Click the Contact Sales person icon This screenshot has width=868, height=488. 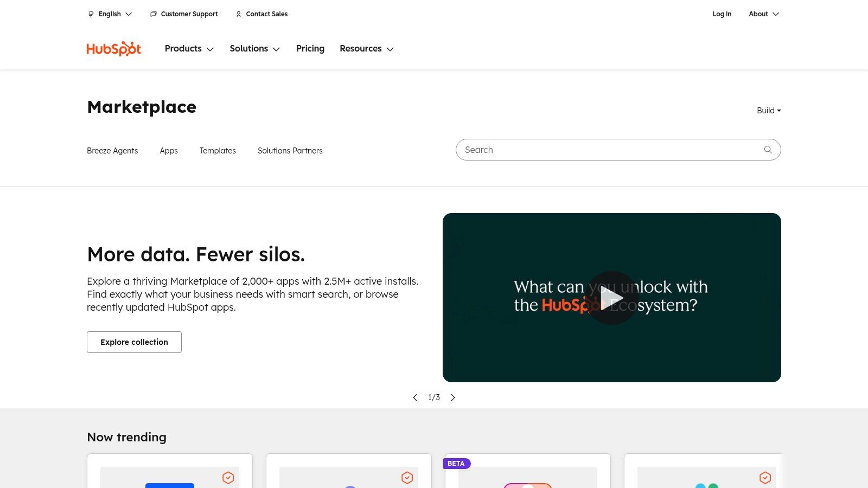(238, 14)
